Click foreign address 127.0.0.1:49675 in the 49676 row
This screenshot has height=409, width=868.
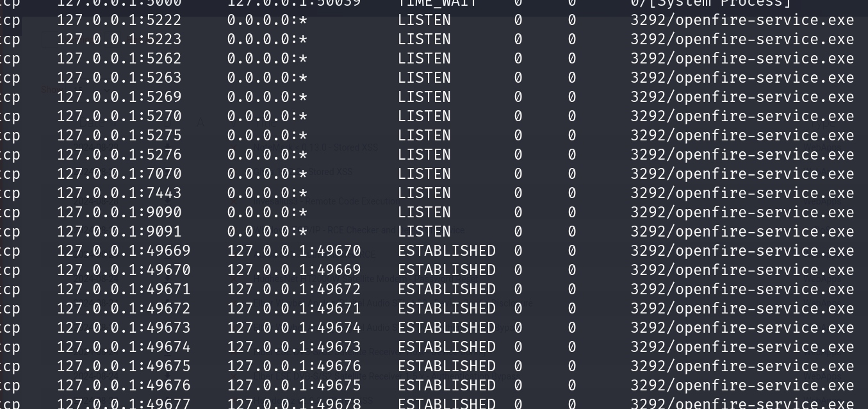[x=294, y=385]
